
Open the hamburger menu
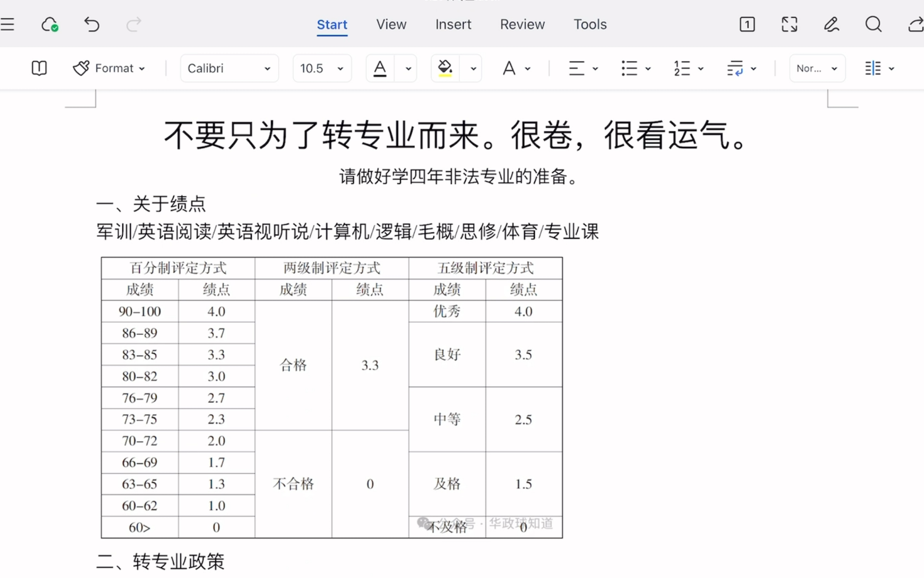tap(7, 24)
